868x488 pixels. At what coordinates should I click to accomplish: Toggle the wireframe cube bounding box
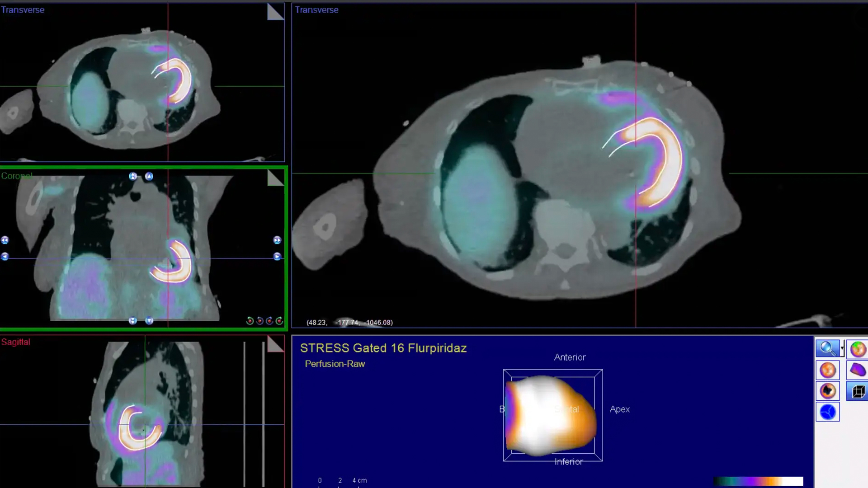[858, 391]
